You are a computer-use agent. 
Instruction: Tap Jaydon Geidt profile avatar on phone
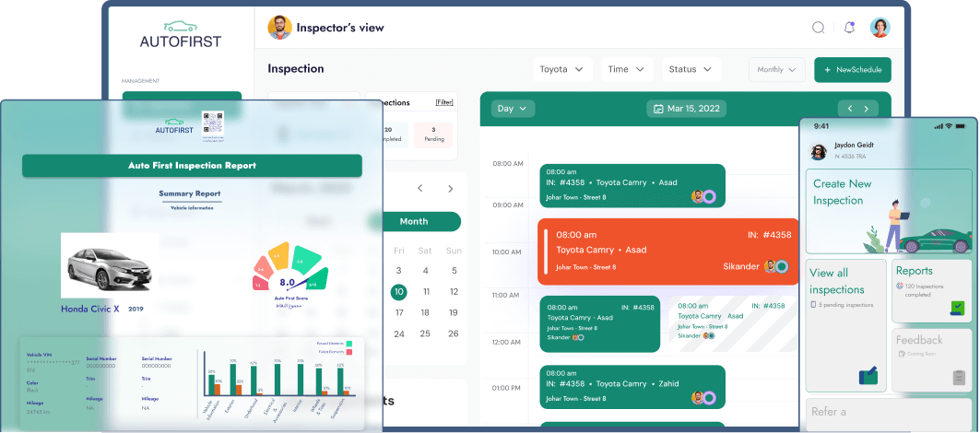pyautogui.click(x=818, y=151)
